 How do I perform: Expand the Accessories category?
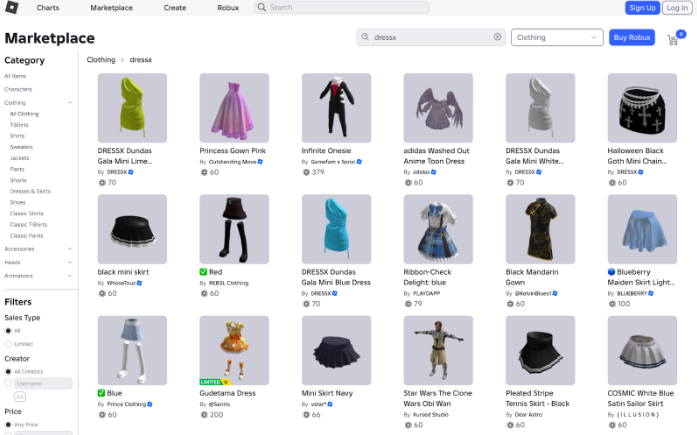pyautogui.click(x=70, y=249)
